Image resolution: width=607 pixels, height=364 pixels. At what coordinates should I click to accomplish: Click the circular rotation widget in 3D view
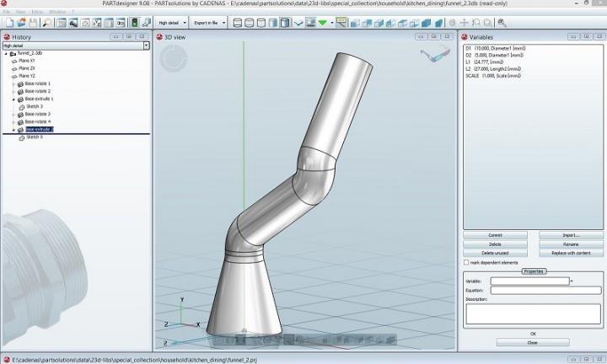(174, 58)
